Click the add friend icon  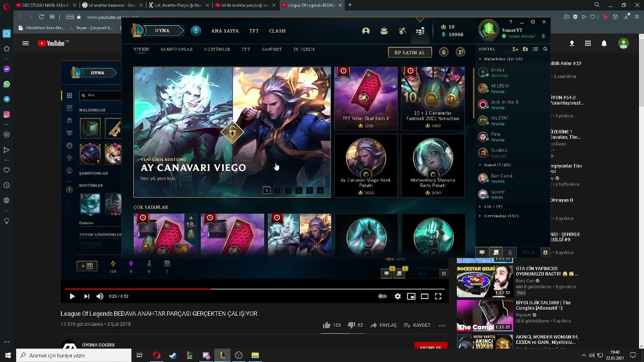pyautogui.click(x=515, y=49)
